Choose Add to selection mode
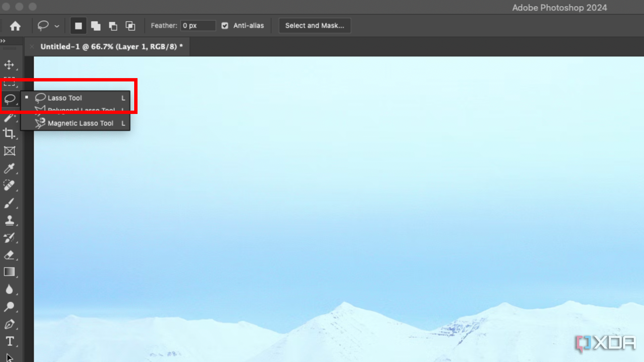644x362 pixels. point(96,26)
